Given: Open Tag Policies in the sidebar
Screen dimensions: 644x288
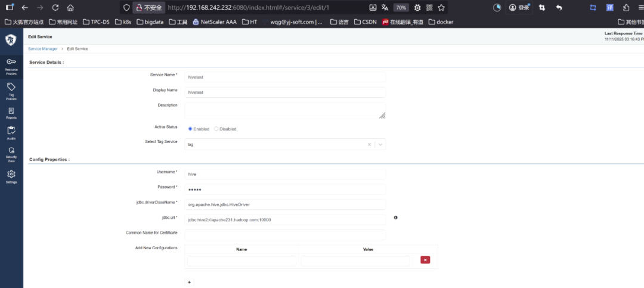Looking at the screenshot, I should tap(11, 91).
